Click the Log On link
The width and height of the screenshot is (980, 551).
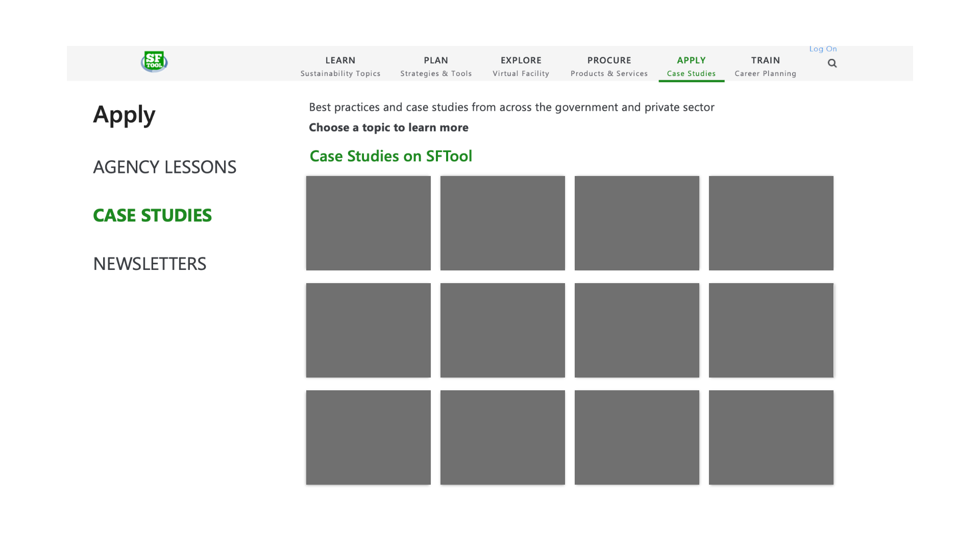pyautogui.click(x=823, y=49)
